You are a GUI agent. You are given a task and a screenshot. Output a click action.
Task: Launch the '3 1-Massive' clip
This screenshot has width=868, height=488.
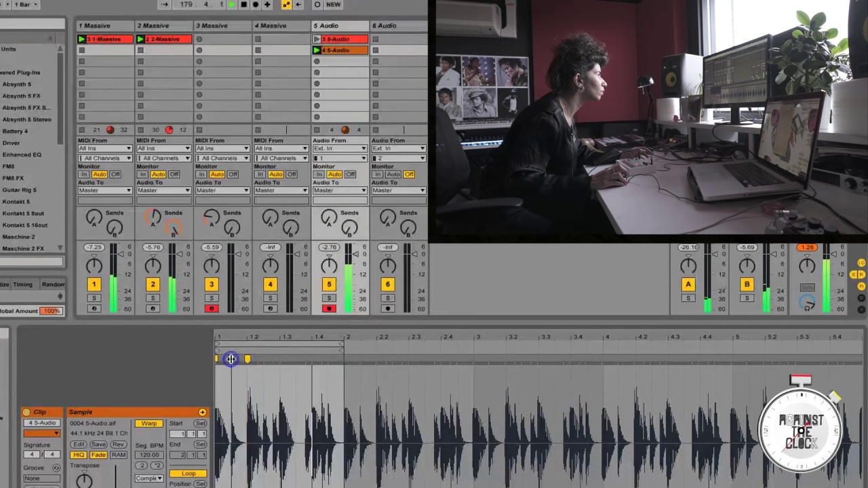82,39
